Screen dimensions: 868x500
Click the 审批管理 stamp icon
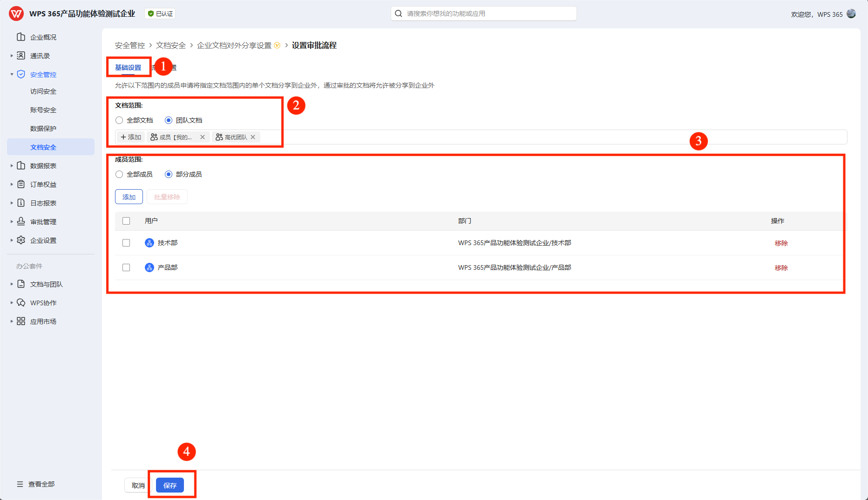pyautogui.click(x=21, y=221)
